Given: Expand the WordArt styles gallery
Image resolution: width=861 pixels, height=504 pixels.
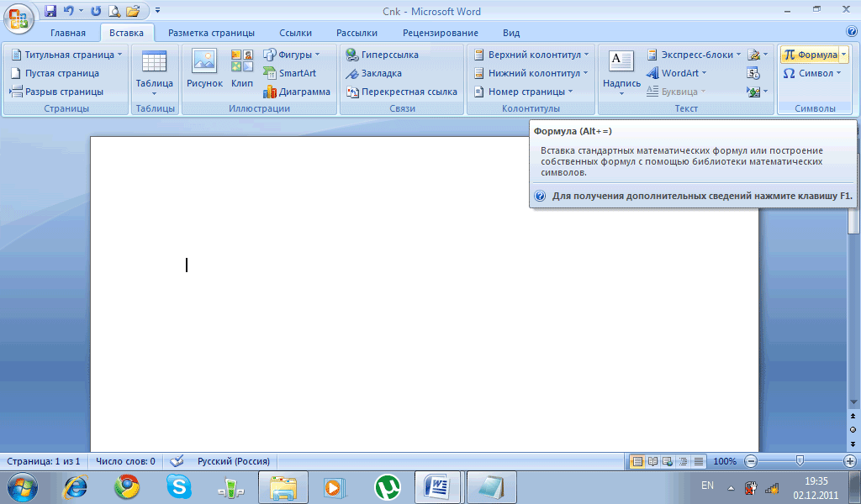Looking at the screenshot, I should pos(677,73).
